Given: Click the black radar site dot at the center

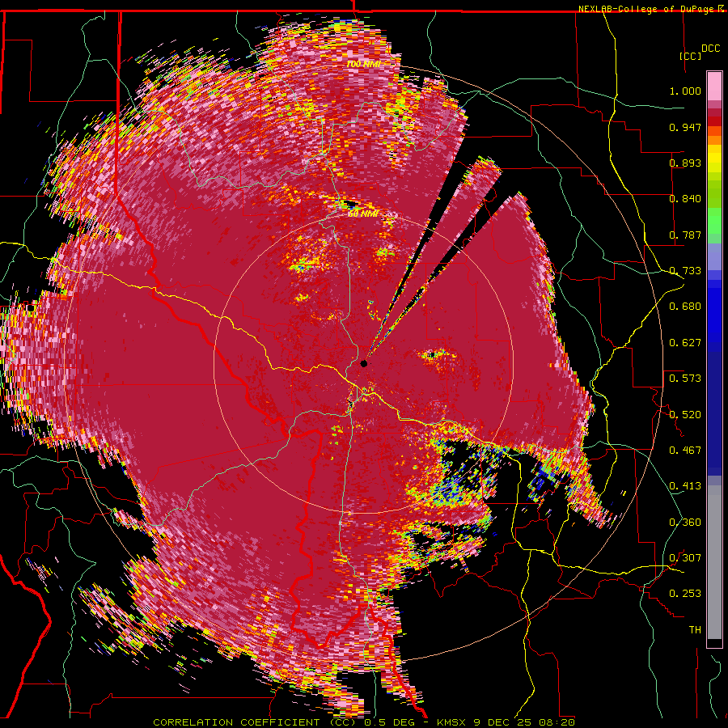Looking at the screenshot, I should [364, 363].
